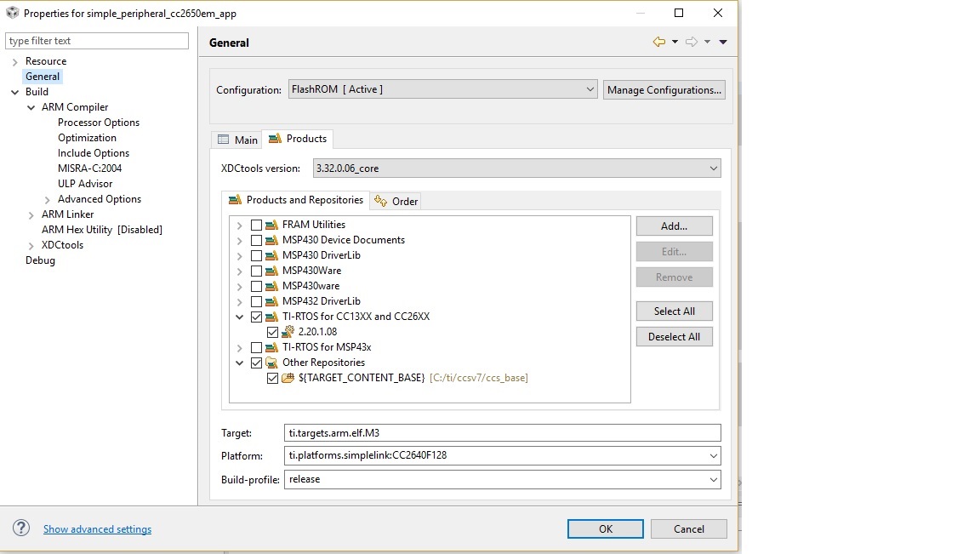The height and width of the screenshot is (554, 980).
Task: Check the MSP430 DriverLib checkbox
Action: pyautogui.click(x=256, y=255)
